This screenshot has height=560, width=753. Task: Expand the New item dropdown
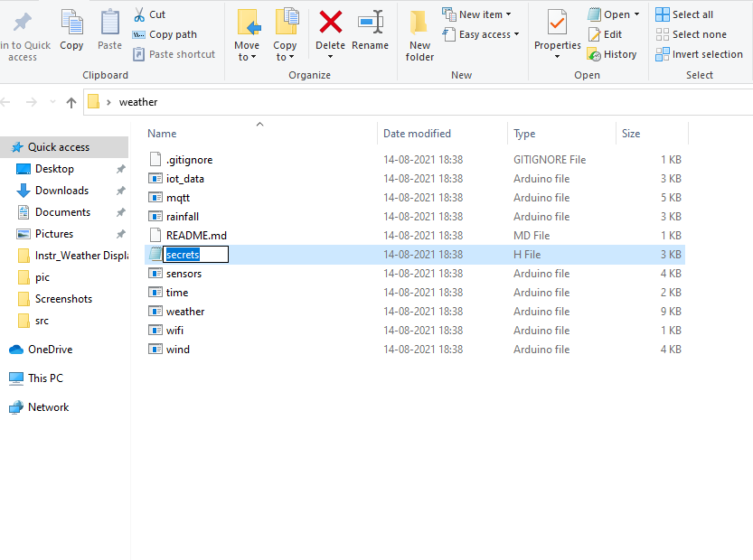coord(477,14)
